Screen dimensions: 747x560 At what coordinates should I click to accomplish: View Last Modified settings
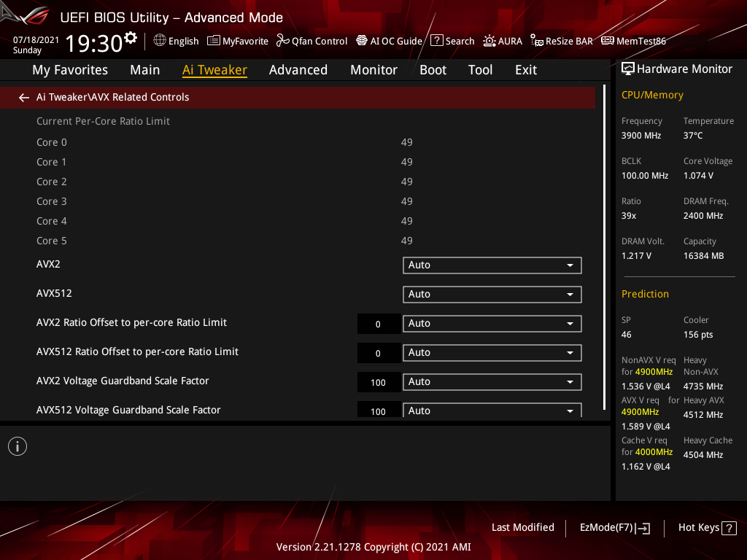522,527
